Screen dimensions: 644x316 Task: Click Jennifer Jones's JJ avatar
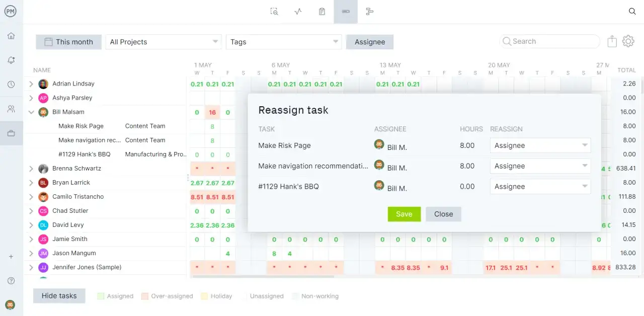pos(43,267)
